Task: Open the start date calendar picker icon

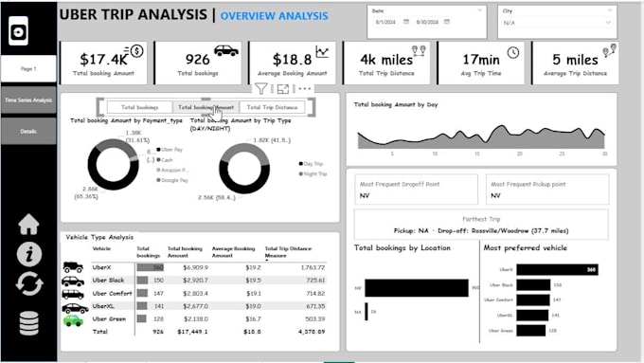Action: [x=406, y=22]
